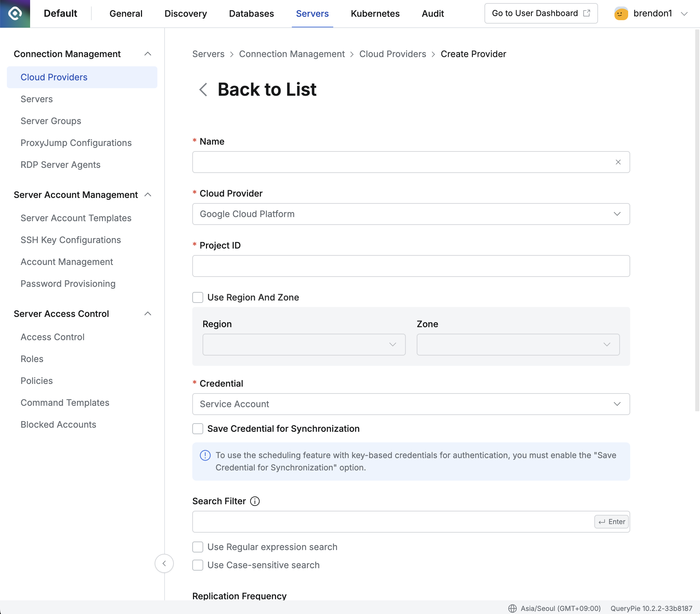The image size is (700, 614).
Task: Click the info icon next to Search Filter
Action: pyautogui.click(x=255, y=501)
